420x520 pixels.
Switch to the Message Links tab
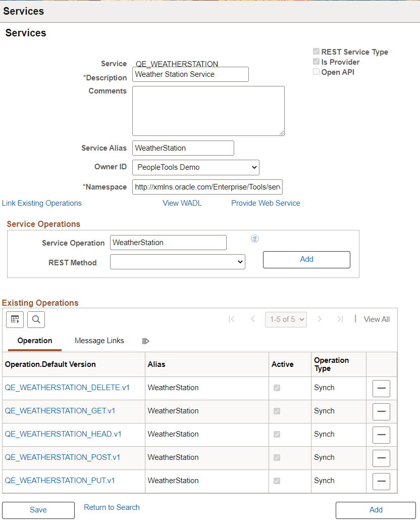(99, 341)
